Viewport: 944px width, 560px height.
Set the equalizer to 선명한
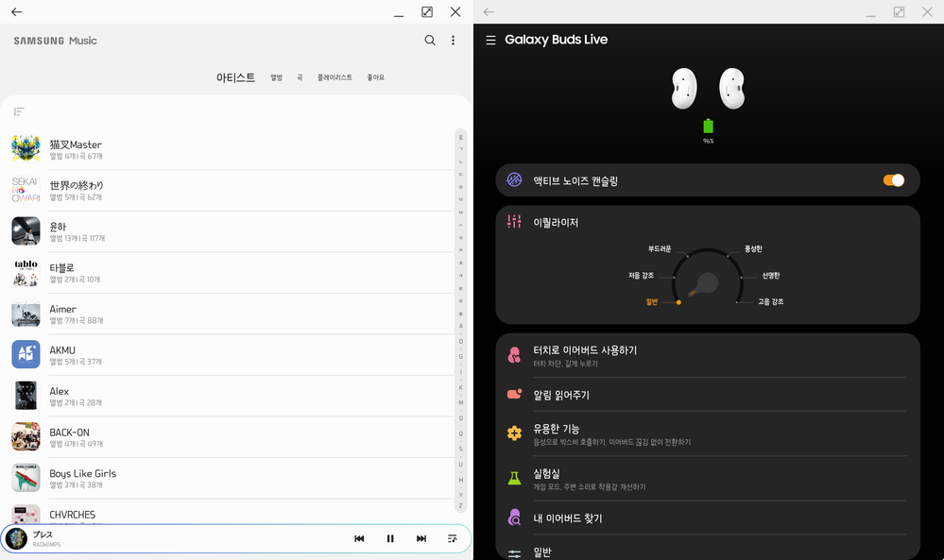tap(771, 275)
